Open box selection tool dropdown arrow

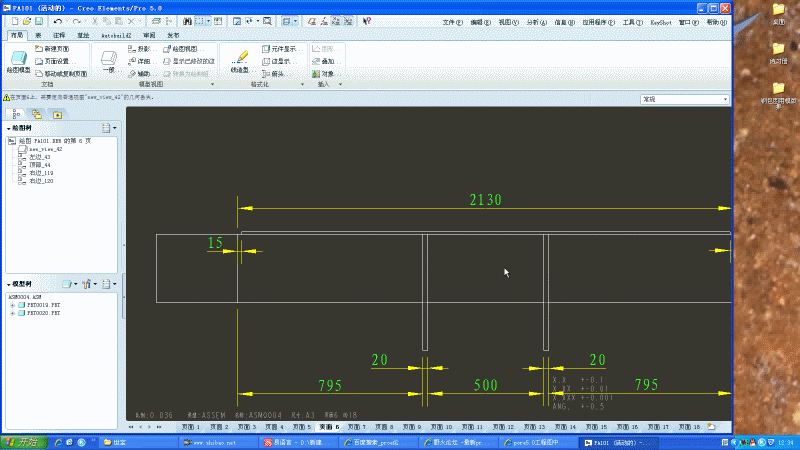[x=208, y=21]
